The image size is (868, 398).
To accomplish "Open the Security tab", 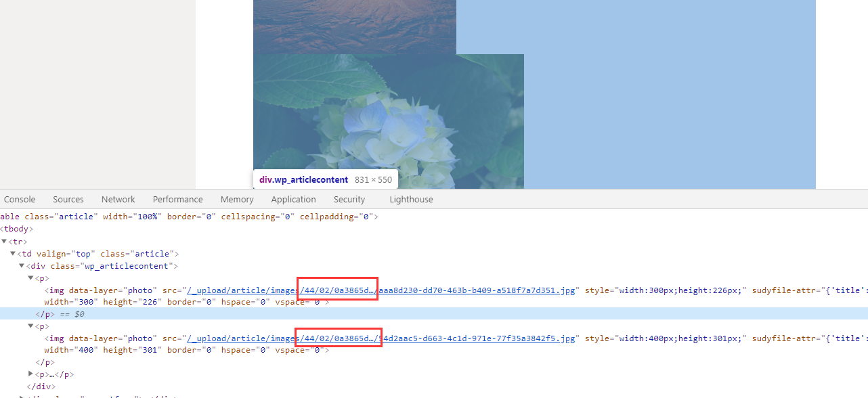I will [x=349, y=200].
